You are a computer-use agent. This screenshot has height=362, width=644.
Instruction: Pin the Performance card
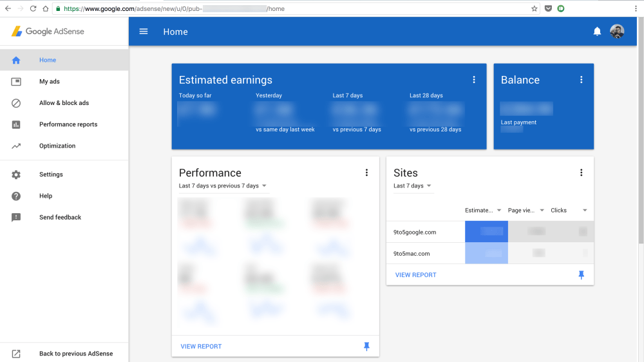tap(366, 347)
